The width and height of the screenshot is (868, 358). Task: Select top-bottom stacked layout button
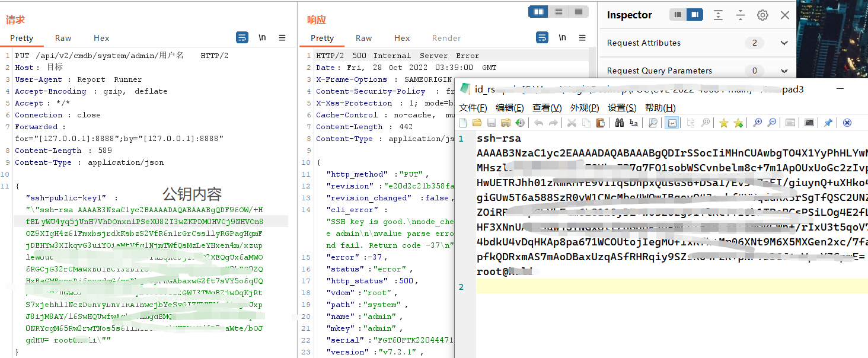(559, 12)
